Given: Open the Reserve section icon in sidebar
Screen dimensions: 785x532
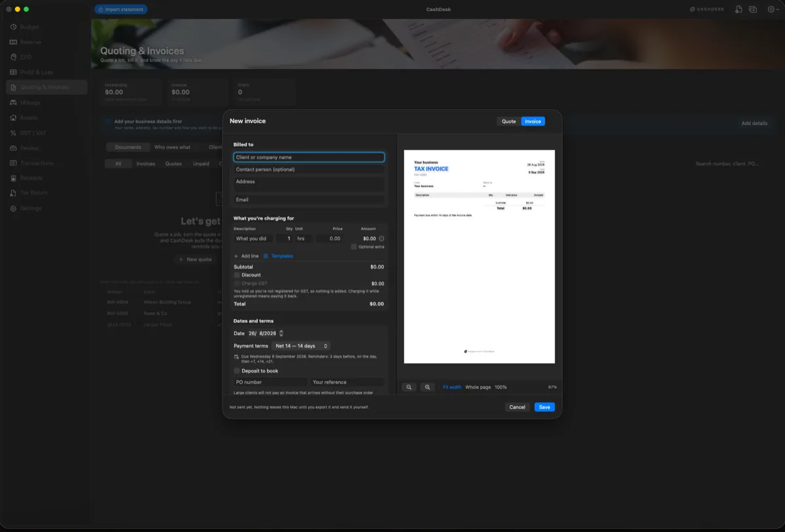Looking at the screenshot, I should (13, 42).
